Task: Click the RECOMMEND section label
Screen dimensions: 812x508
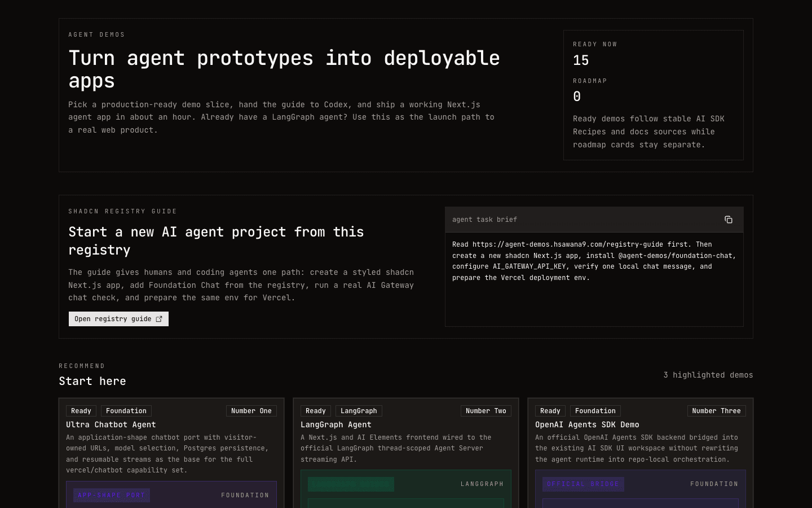Action: [x=82, y=366]
